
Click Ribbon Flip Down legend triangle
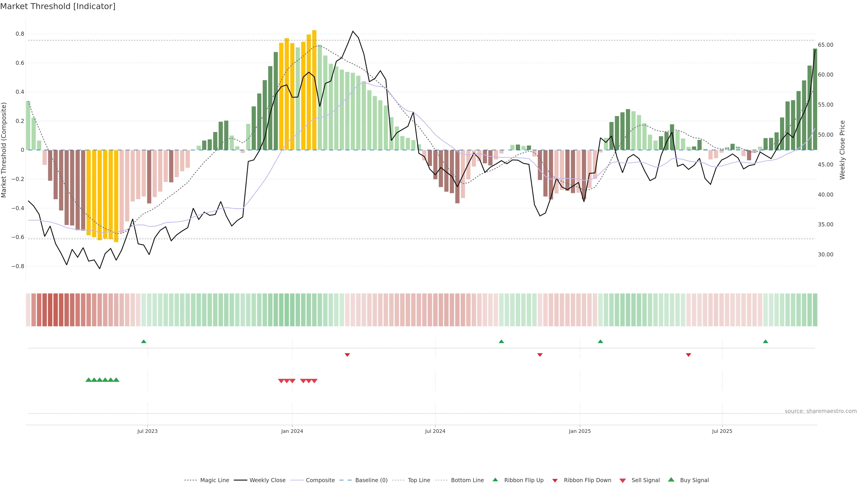point(555,481)
